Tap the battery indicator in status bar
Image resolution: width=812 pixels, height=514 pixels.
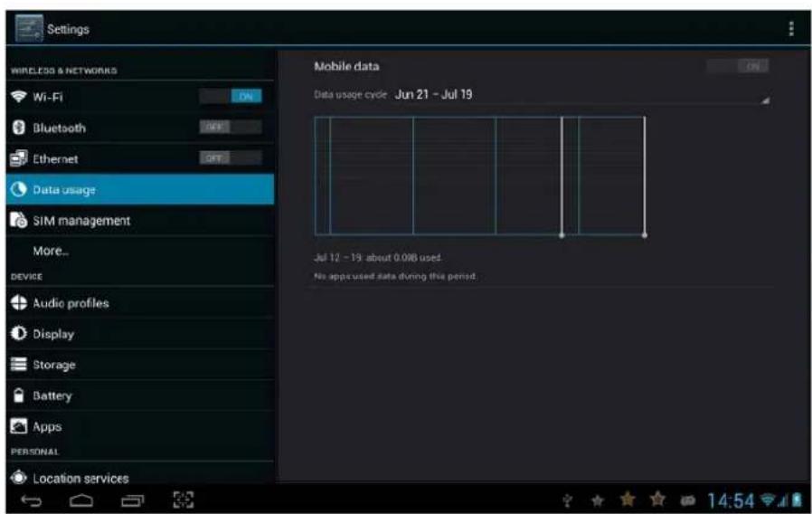[x=797, y=500]
